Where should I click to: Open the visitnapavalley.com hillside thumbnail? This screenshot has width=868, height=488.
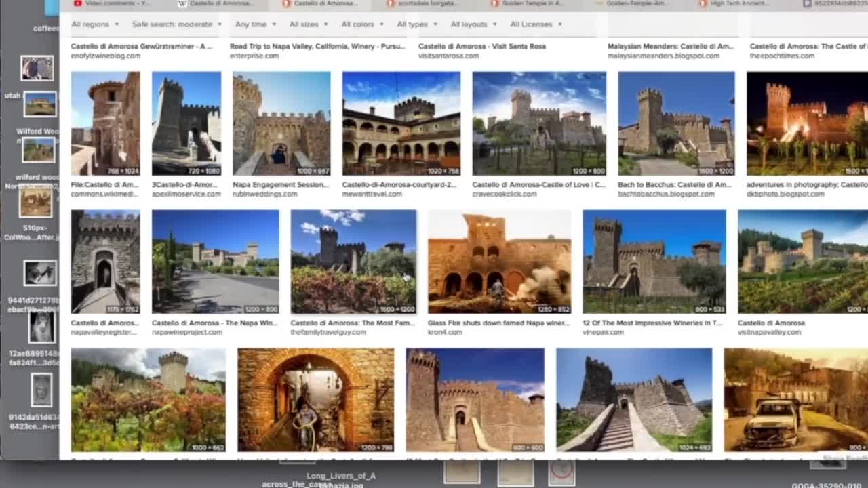click(803, 262)
